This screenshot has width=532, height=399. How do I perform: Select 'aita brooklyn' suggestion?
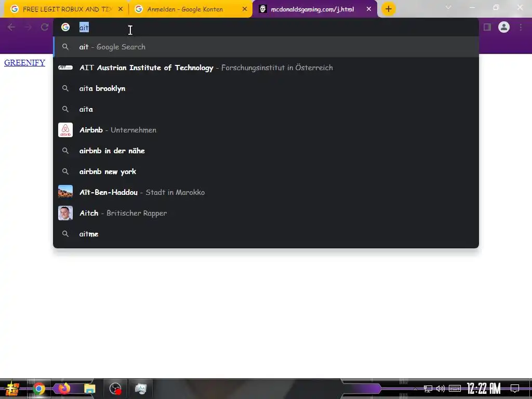point(266,88)
